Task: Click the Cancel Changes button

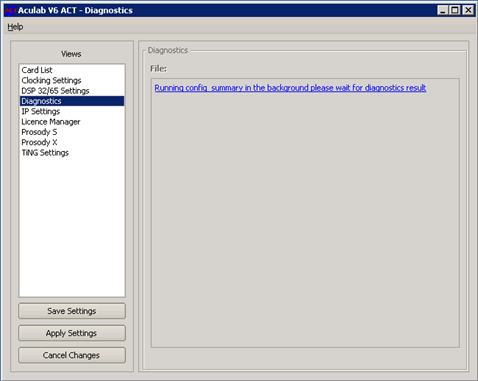Action: point(72,355)
